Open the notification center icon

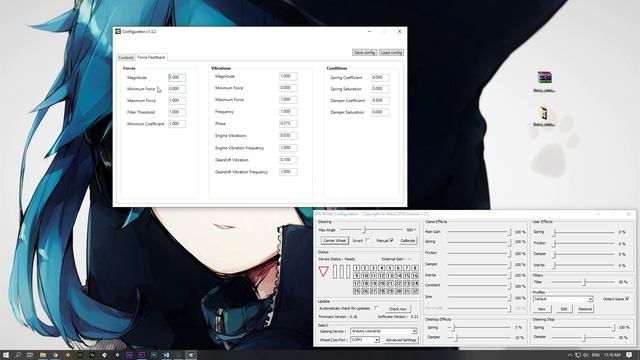(629, 355)
